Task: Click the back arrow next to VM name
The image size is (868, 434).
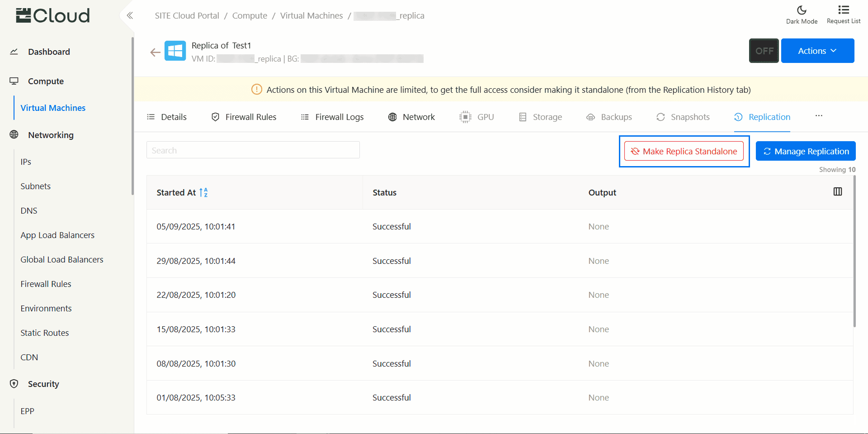Action: (x=155, y=52)
